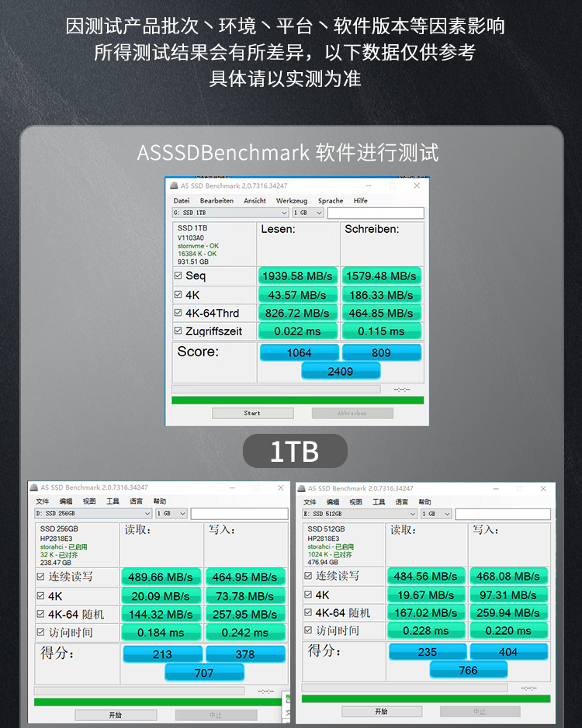Open the Hilfe menu
This screenshot has height=728, width=582.
pos(361,200)
